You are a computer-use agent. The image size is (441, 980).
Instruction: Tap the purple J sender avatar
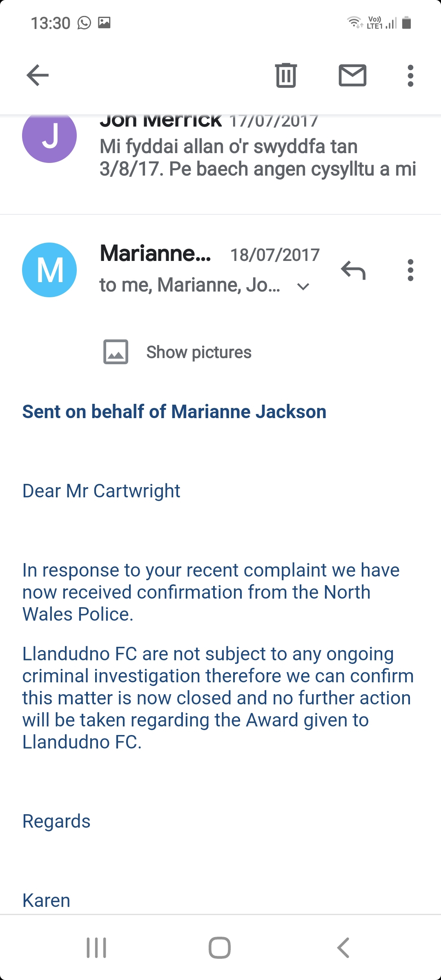coord(49,136)
